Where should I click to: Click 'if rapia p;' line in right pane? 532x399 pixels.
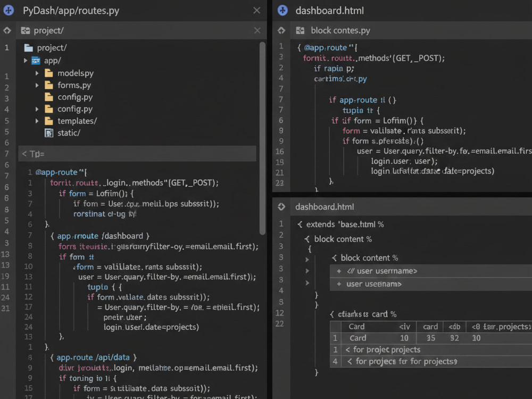334,68
